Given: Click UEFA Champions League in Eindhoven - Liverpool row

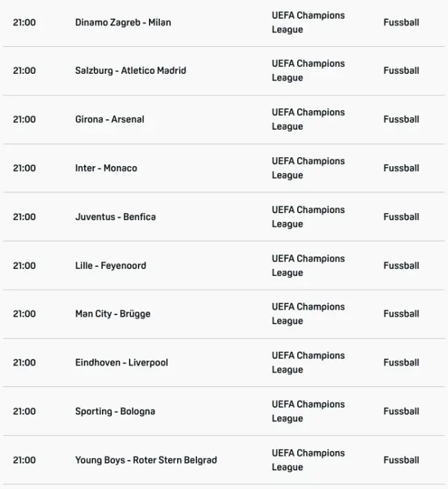Looking at the screenshot, I should pyautogui.click(x=308, y=363).
